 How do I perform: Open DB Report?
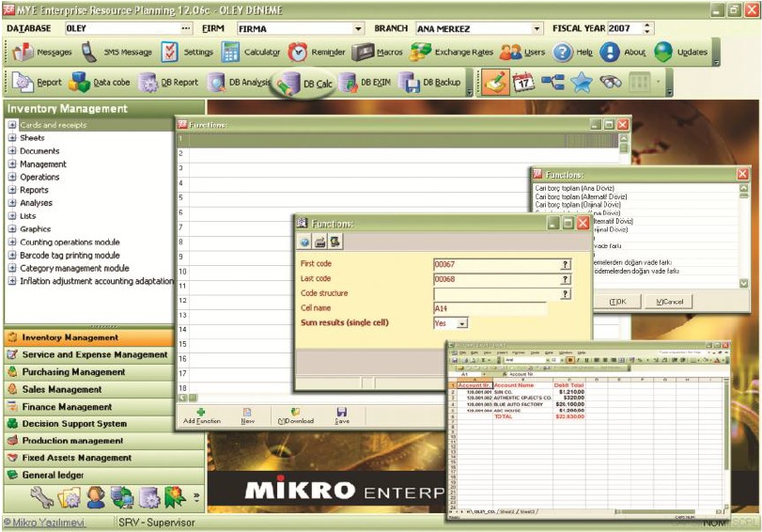click(168, 82)
